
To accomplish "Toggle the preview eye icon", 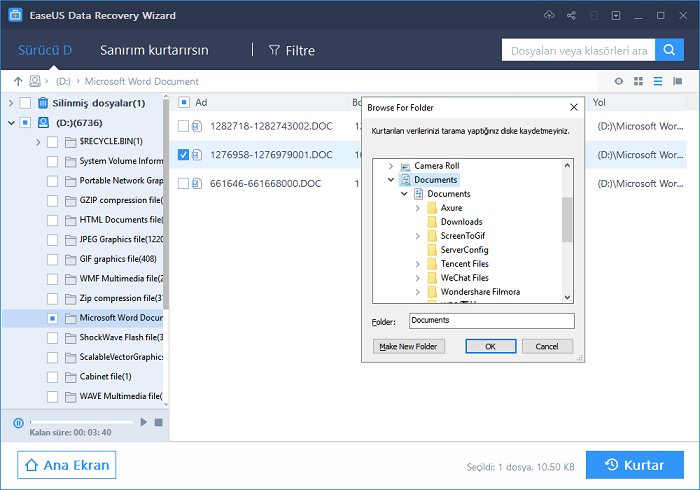I will click(619, 81).
